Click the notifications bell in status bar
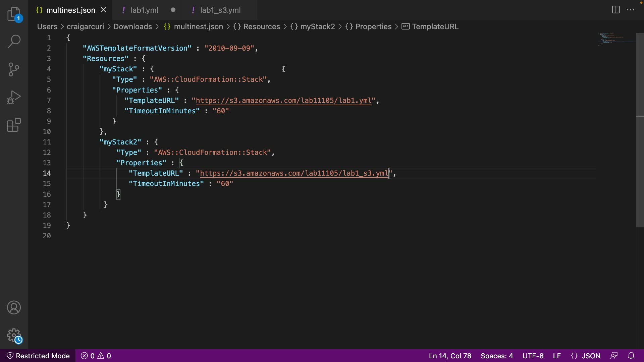Viewport: 644px width, 362px height. coord(631,356)
